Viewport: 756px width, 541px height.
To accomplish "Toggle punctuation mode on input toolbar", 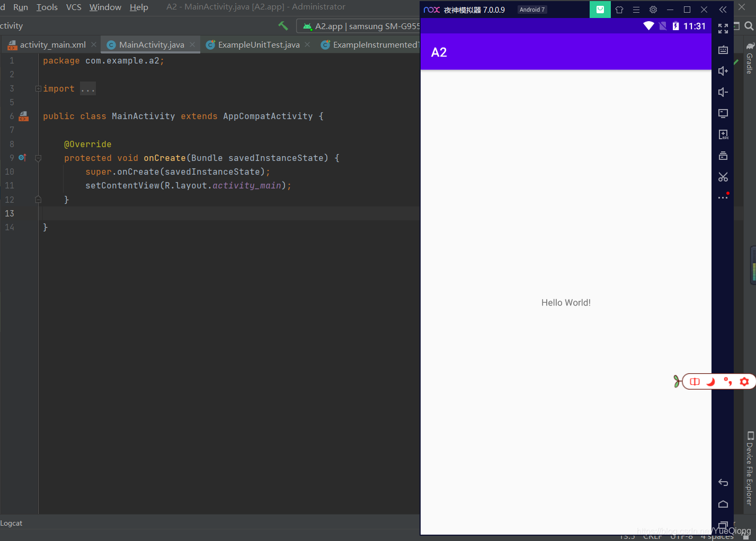I will [728, 381].
